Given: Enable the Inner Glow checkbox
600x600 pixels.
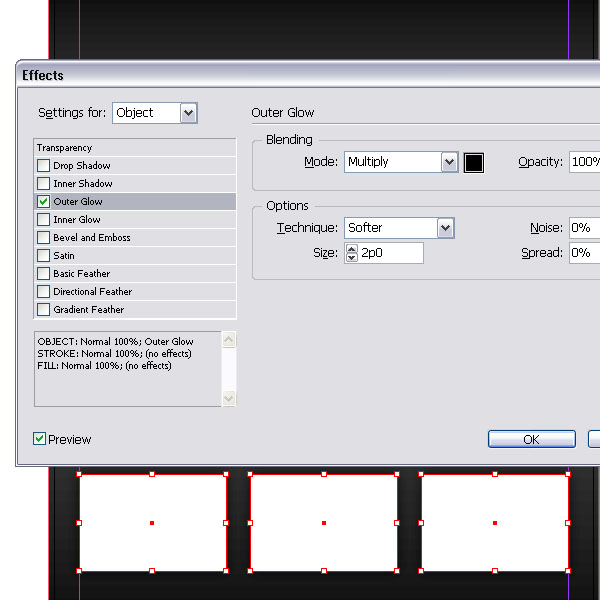Looking at the screenshot, I should pyautogui.click(x=43, y=220).
